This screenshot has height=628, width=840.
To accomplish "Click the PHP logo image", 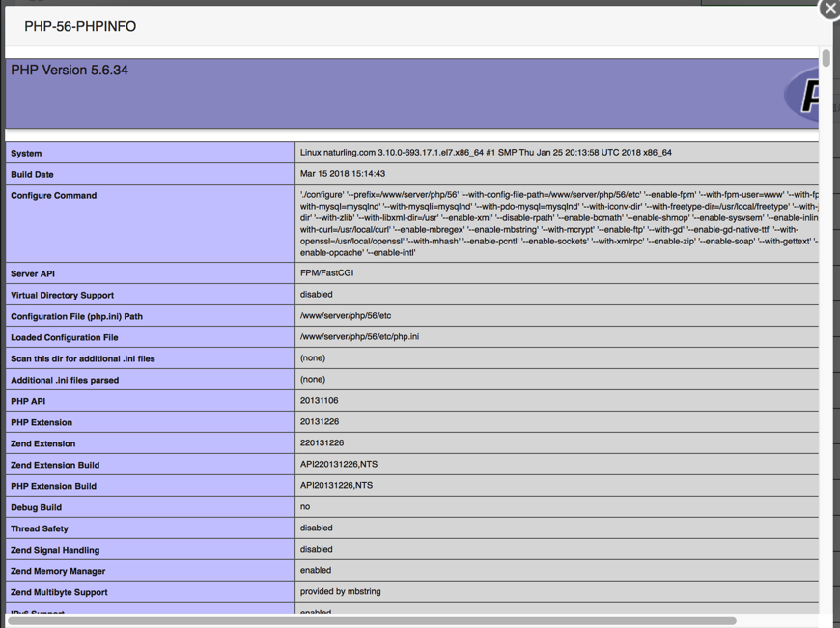I will [x=800, y=96].
